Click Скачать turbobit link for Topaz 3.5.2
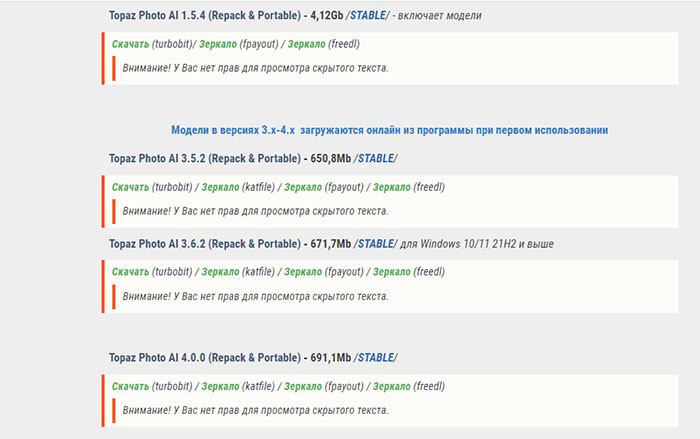Viewport: 700px width, 439px height. (130, 187)
